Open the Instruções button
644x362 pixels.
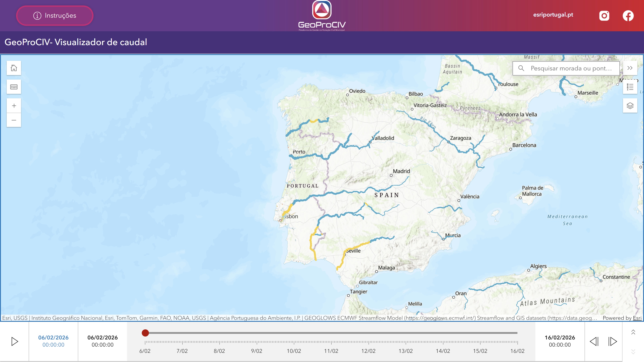55,15
